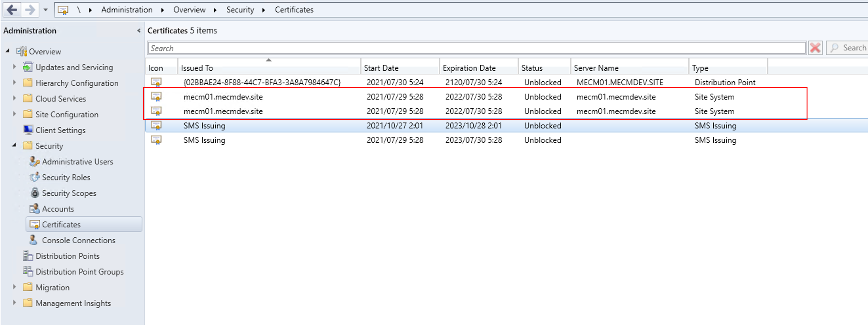Sort by Server Name column
Screen dimensions: 868x325
click(630, 68)
